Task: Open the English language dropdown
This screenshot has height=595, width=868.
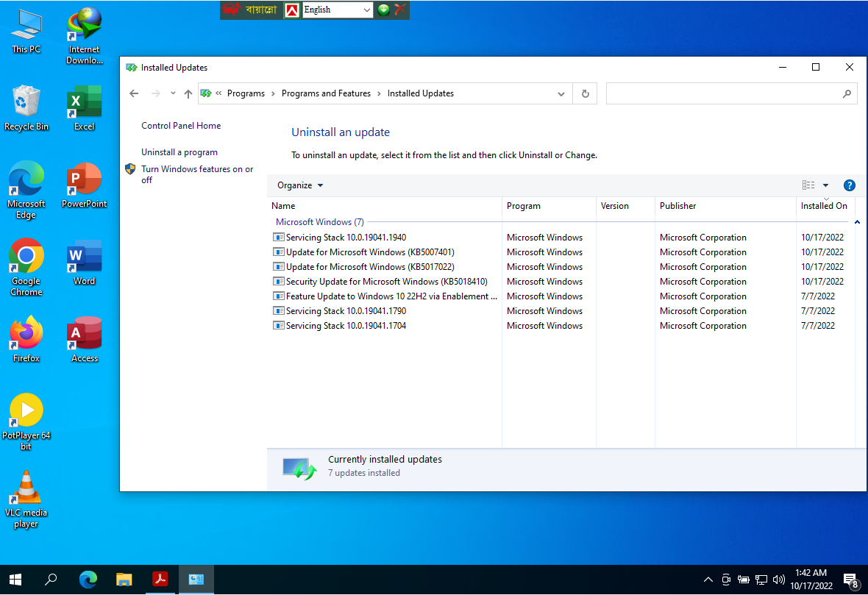Action: tap(366, 10)
